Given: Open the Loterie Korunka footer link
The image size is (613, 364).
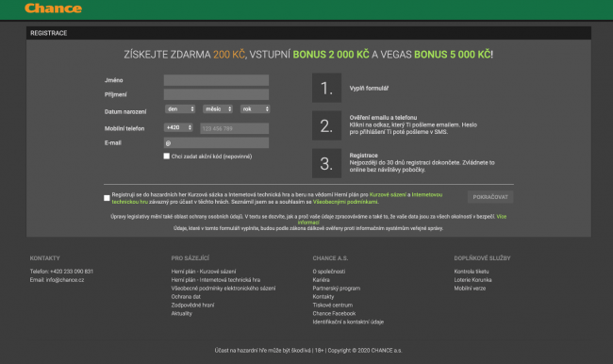Looking at the screenshot, I should tap(472, 280).
